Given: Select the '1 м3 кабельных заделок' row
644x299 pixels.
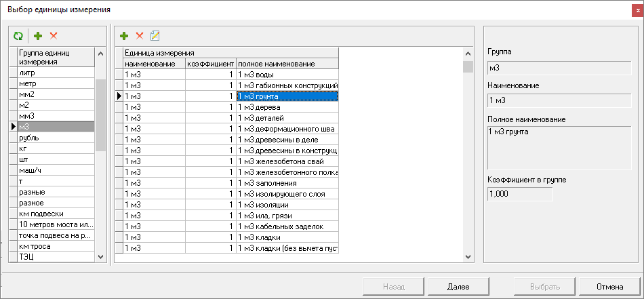Looking at the screenshot, I should coord(287,226).
